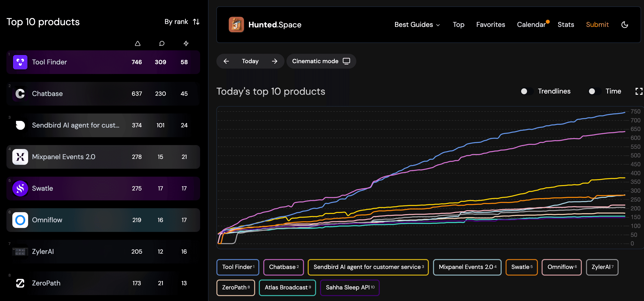Click the Hunted.Space logo icon
644x301 pixels.
tap(236, 25)
